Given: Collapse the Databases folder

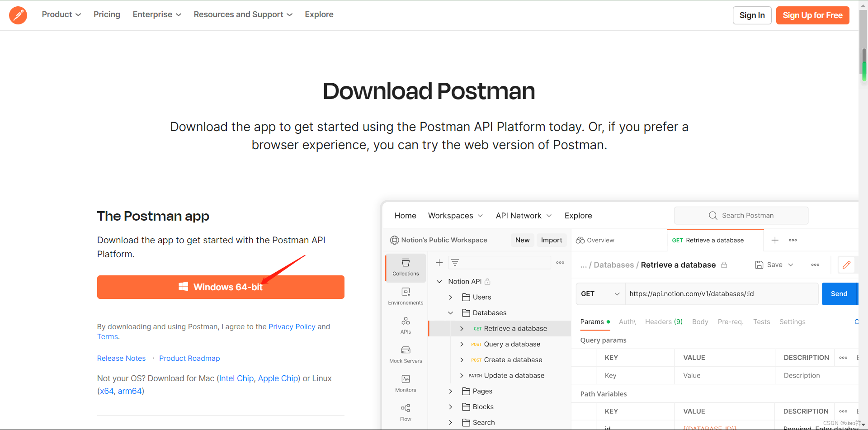Looking at the screenshot, I should 450,313.
